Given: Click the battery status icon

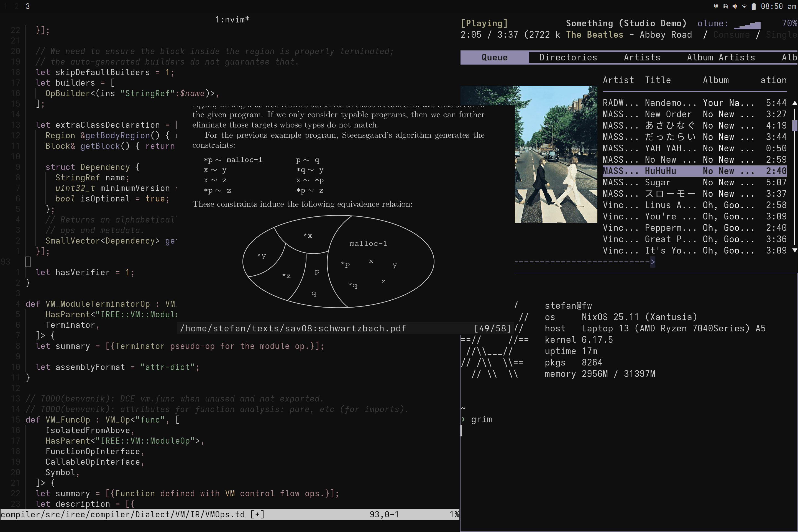Looking at the screenshot, I should [754, 6].
